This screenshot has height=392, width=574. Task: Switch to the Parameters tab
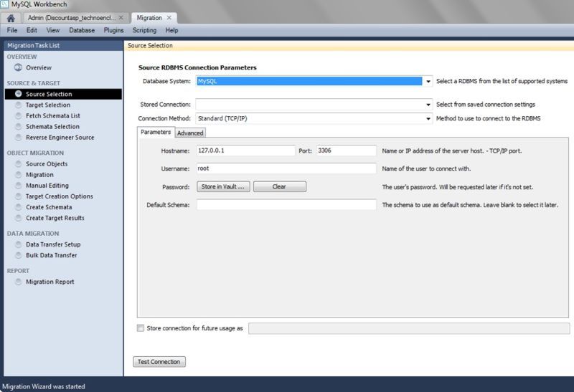tap(156, 132)
